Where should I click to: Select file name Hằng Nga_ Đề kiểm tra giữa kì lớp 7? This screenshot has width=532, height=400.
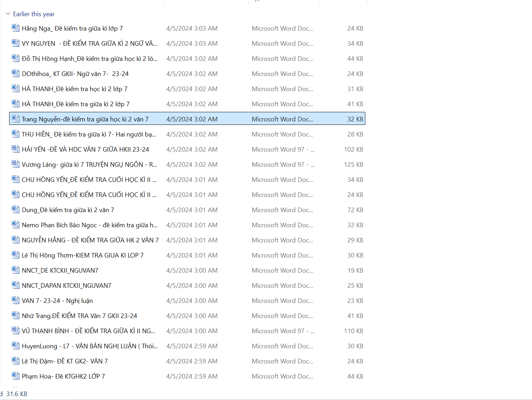point(72,28)
